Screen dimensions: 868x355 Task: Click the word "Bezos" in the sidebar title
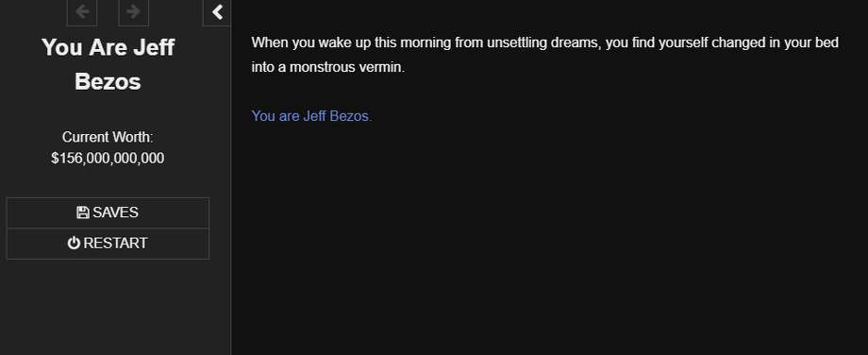[108, 82]
